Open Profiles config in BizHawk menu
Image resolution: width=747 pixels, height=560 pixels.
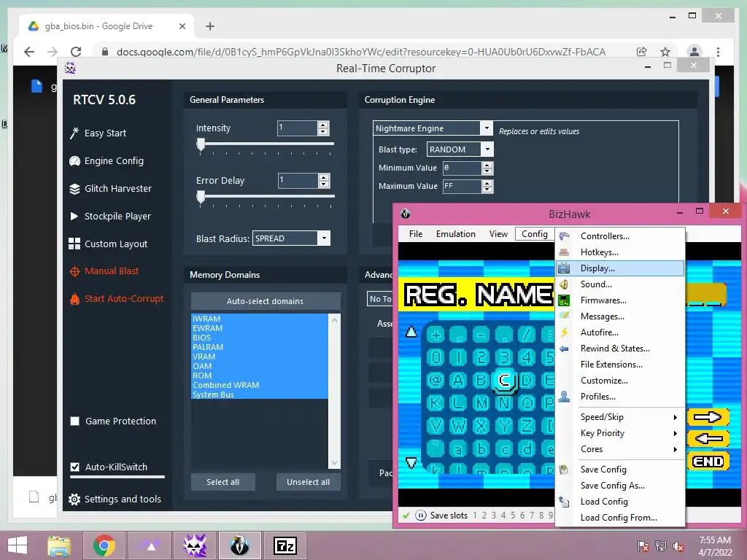click(620, 397)
